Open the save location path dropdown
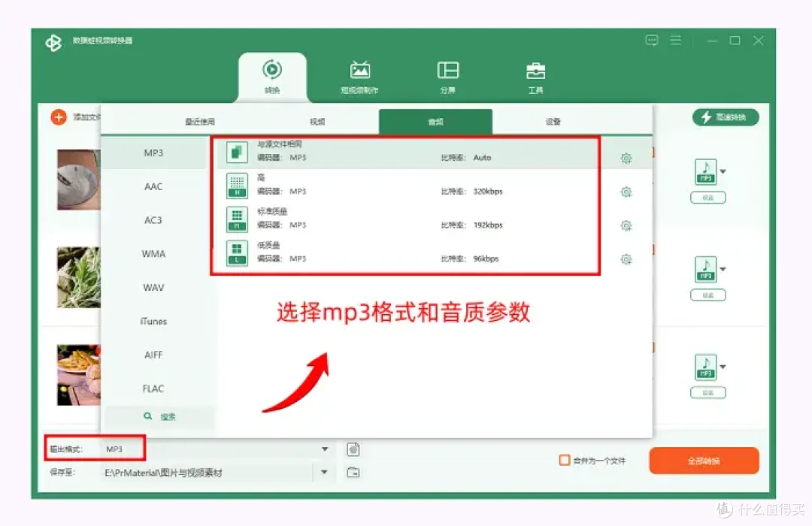The height and width of the screenshot is (526, 812). point(324,472)
